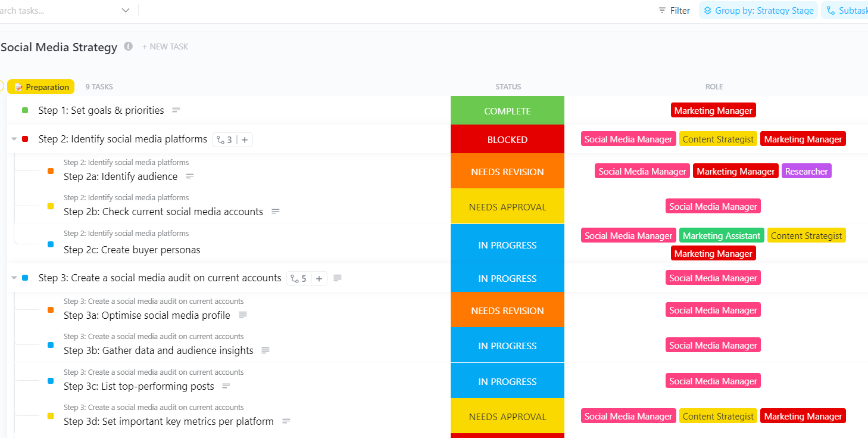Click the description icon beside Step 3d

286,421
